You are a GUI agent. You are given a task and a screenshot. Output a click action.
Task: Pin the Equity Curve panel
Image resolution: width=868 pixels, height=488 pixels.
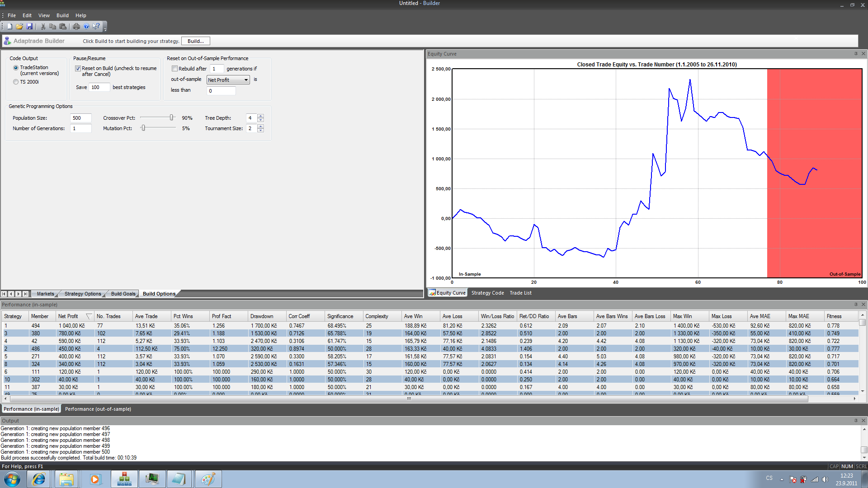click(x=856, y=54)
